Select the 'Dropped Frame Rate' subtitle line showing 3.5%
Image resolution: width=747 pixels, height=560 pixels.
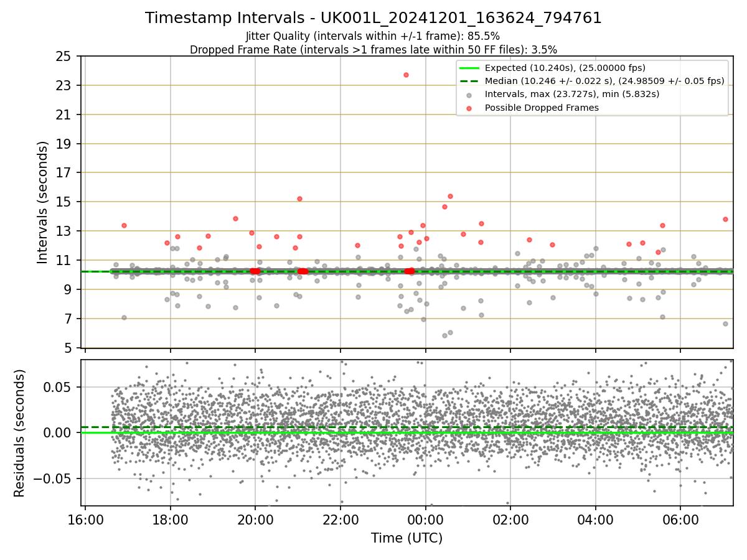(374, 50)
